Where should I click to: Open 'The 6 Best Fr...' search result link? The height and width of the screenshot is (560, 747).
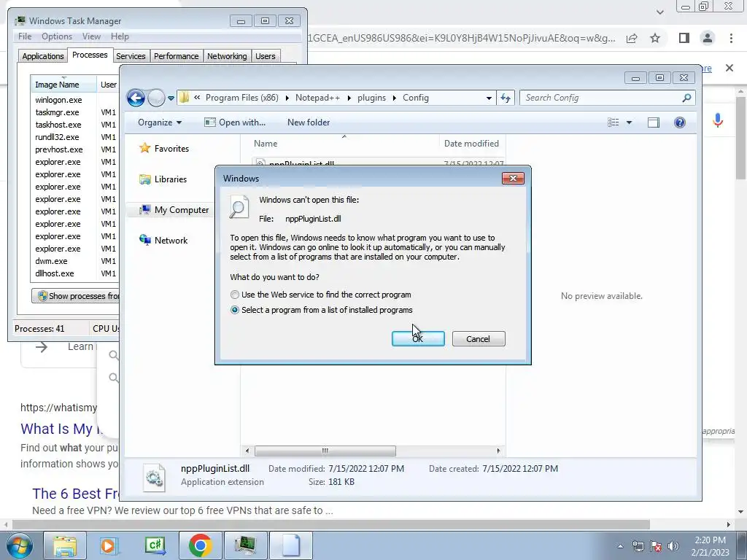pyautogui.click(x=76, y=494)
